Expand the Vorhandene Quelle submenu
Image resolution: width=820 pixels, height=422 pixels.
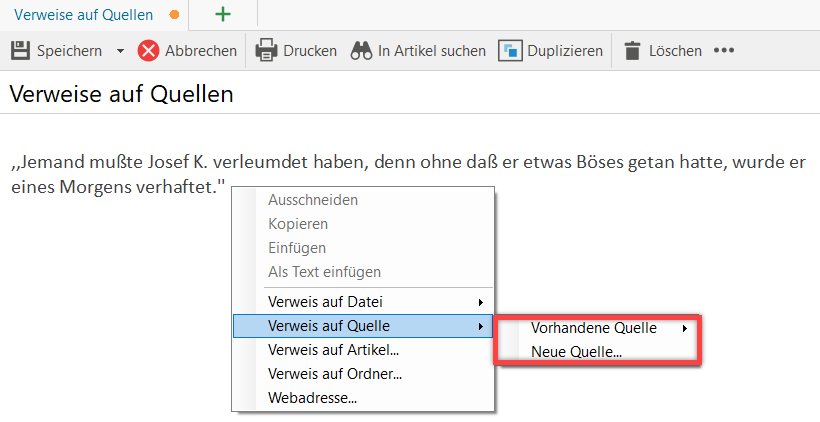click(594, 327)
